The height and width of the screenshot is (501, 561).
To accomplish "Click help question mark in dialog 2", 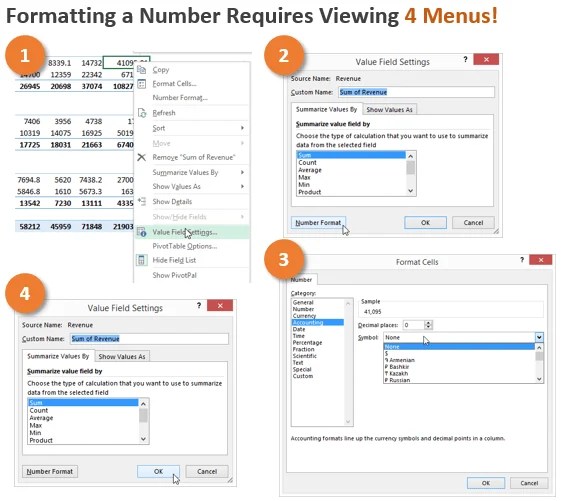I will (465, 59).
